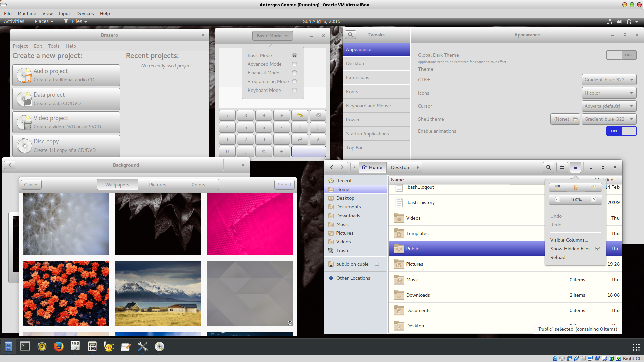Open Brasero Project menu

pos(20,46)
